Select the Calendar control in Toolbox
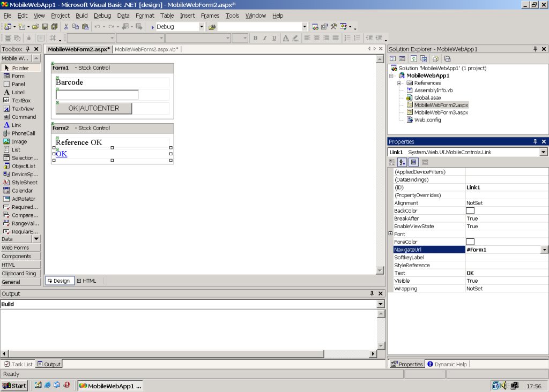Viewport: 549px width, 392px height. pyautogui.click(x=20, y=191)
